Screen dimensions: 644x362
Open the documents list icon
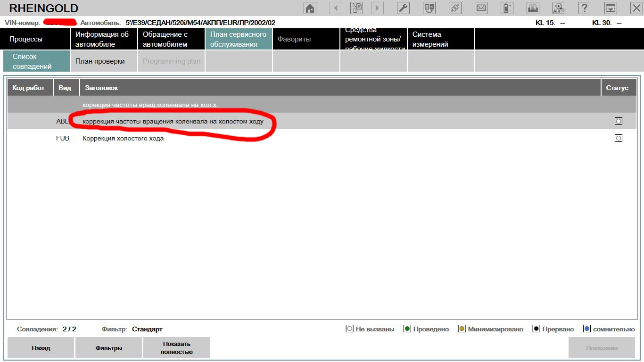point(356,8)
